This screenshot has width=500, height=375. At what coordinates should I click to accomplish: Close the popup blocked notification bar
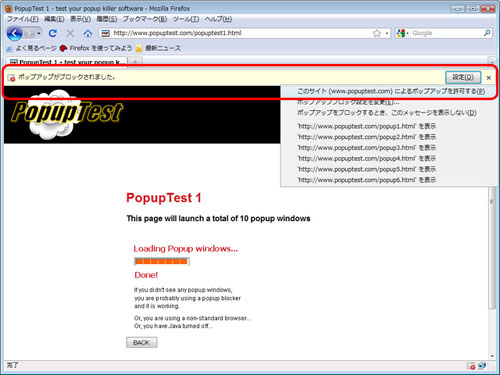point(489,78)
